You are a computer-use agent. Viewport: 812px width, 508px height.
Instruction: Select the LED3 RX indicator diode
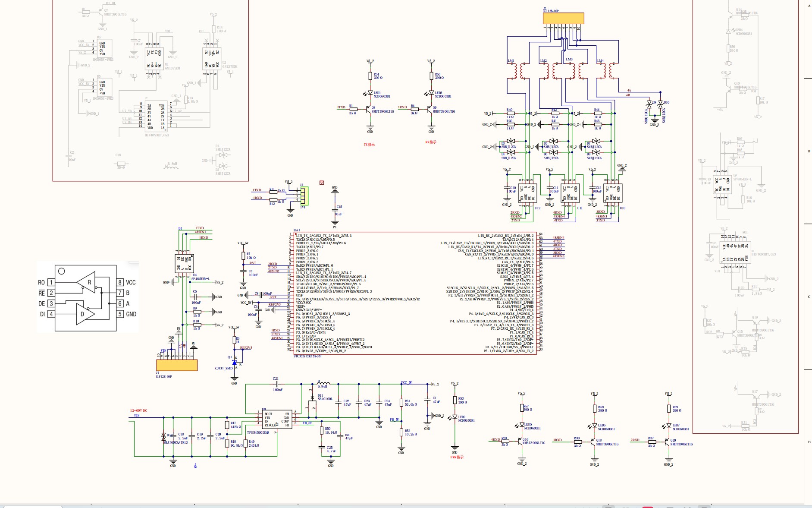tap(431, 93)
